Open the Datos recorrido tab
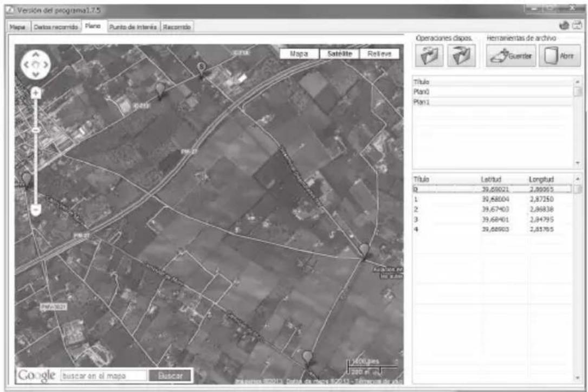Viewport: 588px width, 392px height. 56,27
